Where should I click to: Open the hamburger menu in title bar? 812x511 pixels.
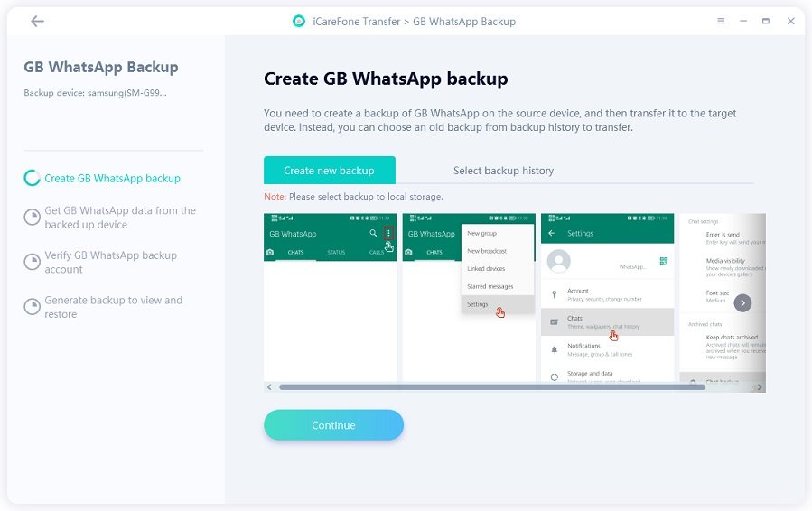(721, 22)
